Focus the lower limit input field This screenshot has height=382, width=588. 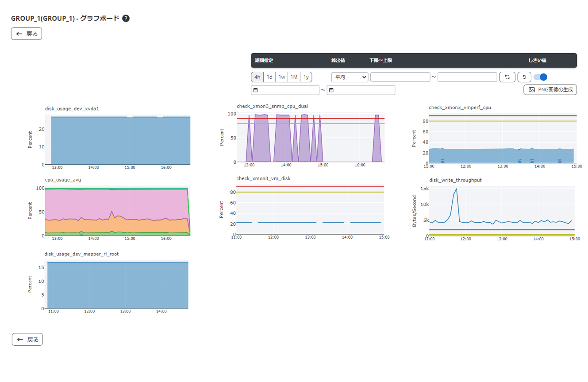400,77
